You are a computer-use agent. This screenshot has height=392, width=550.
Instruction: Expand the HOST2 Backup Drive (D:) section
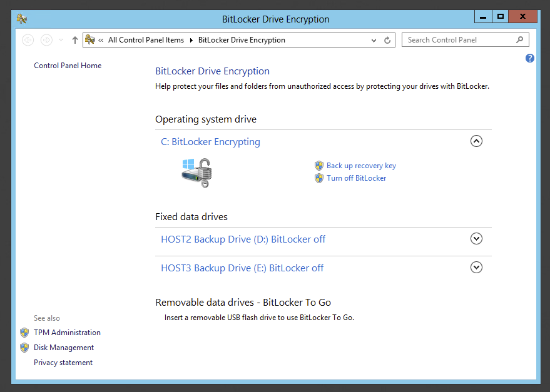point(476,238)
